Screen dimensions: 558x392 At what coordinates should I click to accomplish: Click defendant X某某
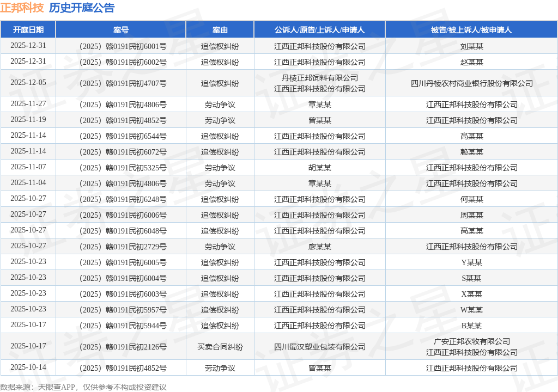pyautogui.click(x=471, y=294)
